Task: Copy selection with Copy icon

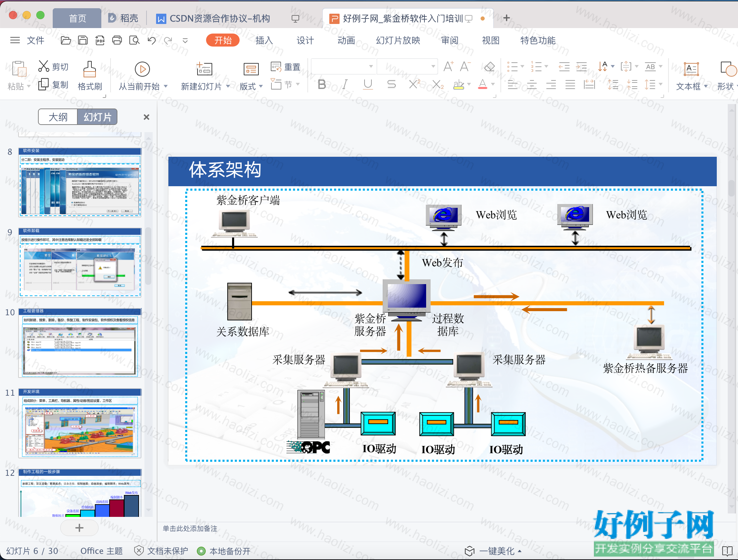Action: click(43, 84)
